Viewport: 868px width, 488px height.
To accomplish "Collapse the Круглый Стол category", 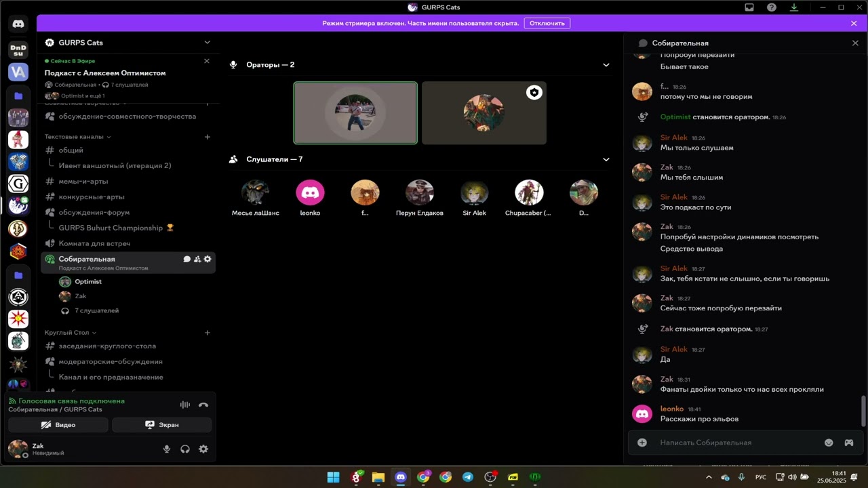I will coord(71,333).
